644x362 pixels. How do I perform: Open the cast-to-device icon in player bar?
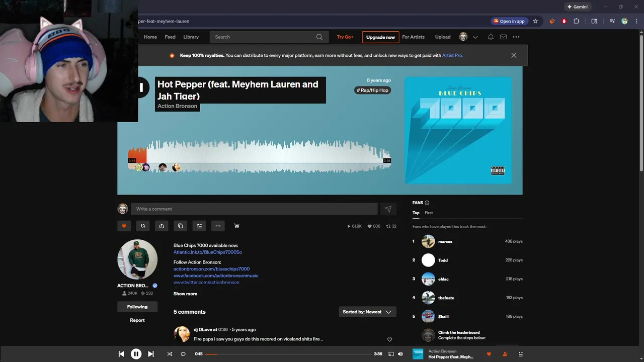pos(391,354)
